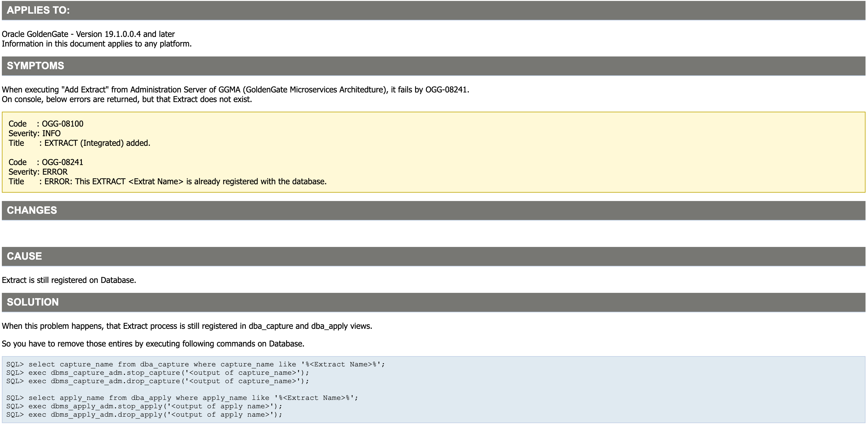Click the SYMPTOMS section header
This screenshot has height=425, width=868.
(35, 66)
